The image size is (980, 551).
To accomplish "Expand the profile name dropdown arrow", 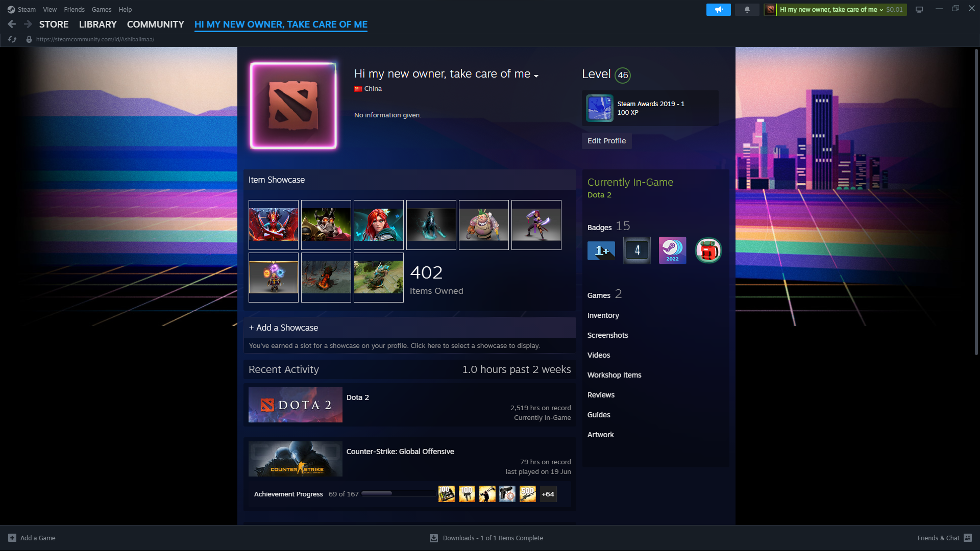I will (536, 76).
